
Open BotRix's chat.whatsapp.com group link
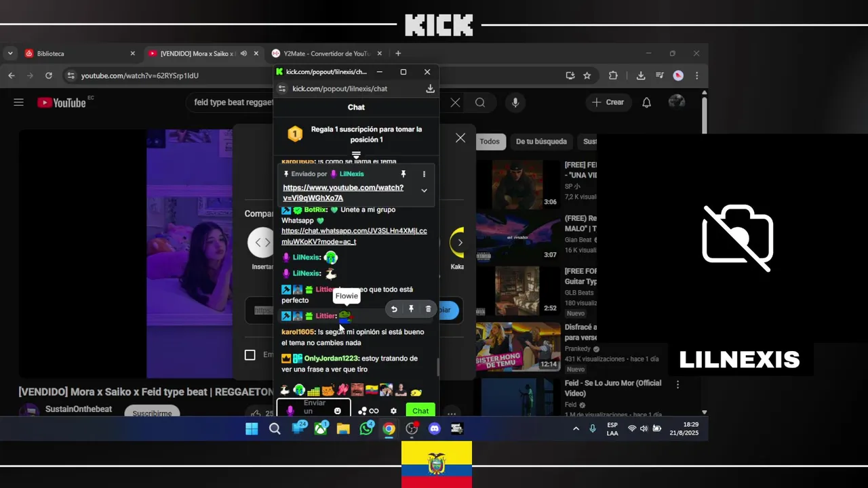pyautogui.click(x=354, y=236)
